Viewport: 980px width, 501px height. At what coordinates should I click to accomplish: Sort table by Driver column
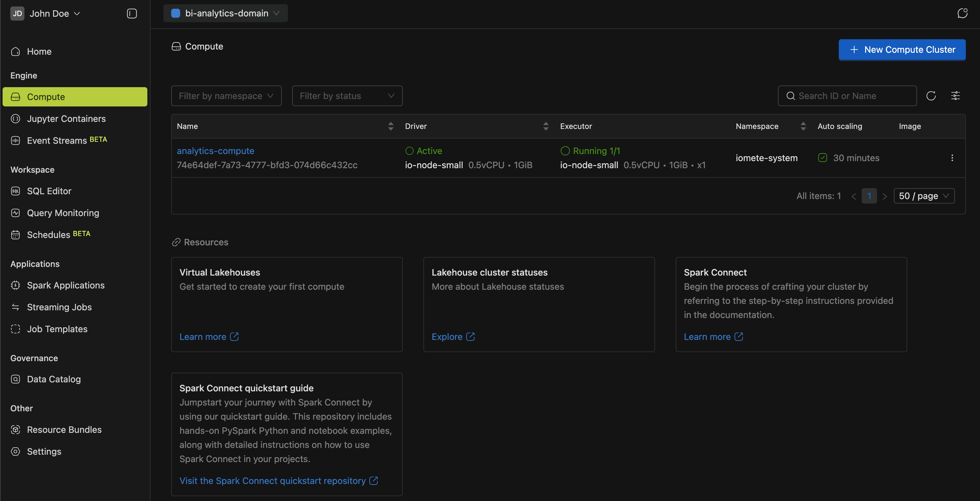pos(546,126)
